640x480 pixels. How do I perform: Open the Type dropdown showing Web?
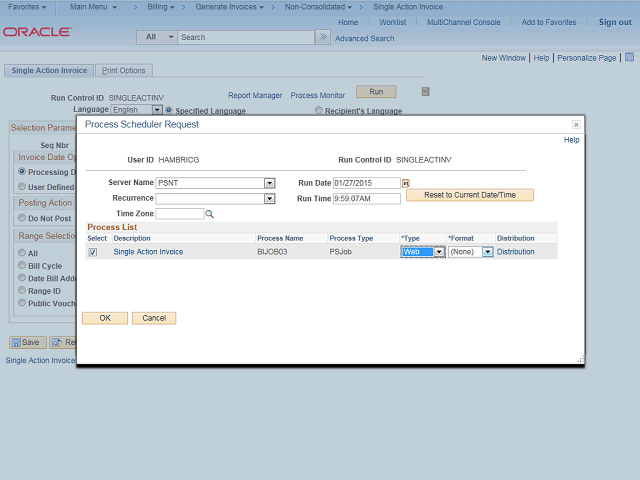438,252
